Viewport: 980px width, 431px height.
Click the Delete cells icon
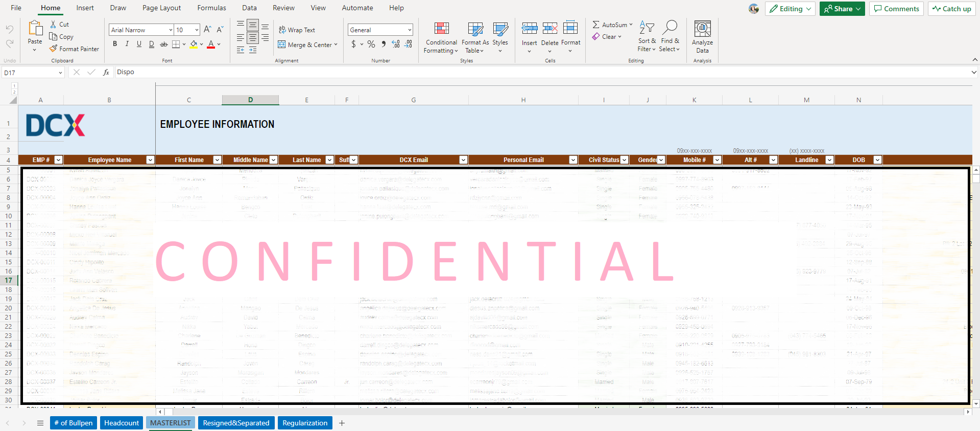(550, 28)
